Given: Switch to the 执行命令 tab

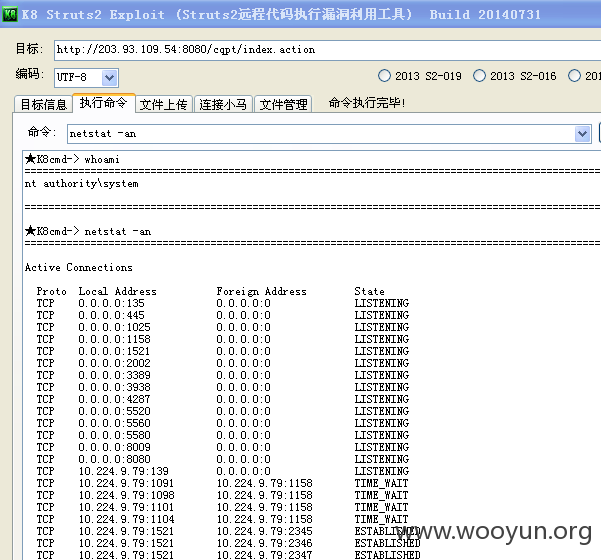Looking at the screenshot, I should click(x=103, y=103).
